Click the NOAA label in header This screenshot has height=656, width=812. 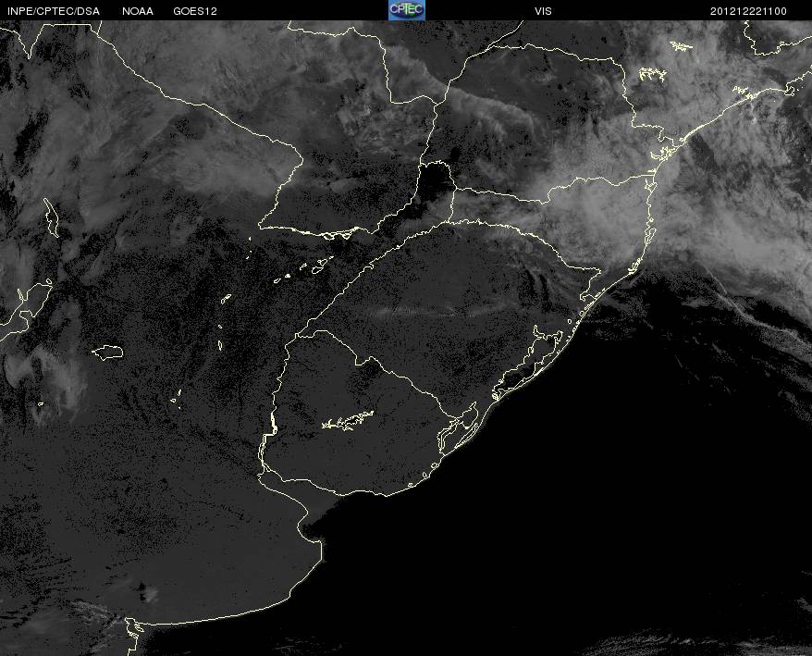click(138, 11)
